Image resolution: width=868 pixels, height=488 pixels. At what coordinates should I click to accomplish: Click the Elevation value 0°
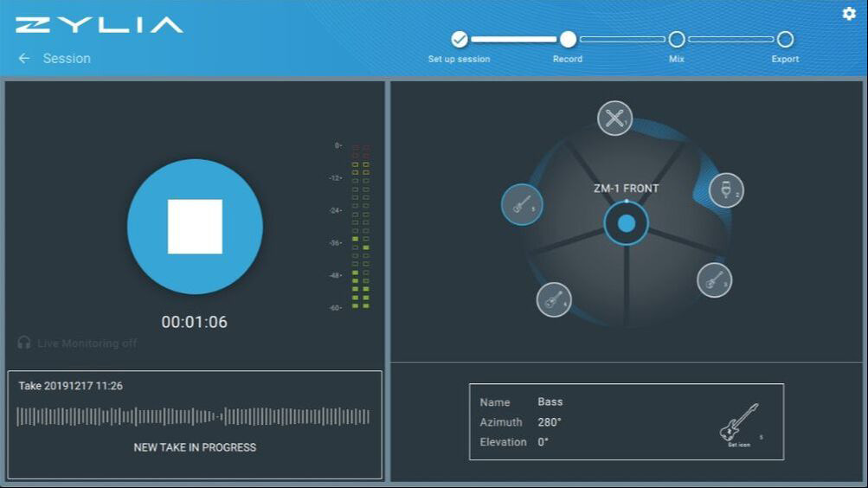543,442
